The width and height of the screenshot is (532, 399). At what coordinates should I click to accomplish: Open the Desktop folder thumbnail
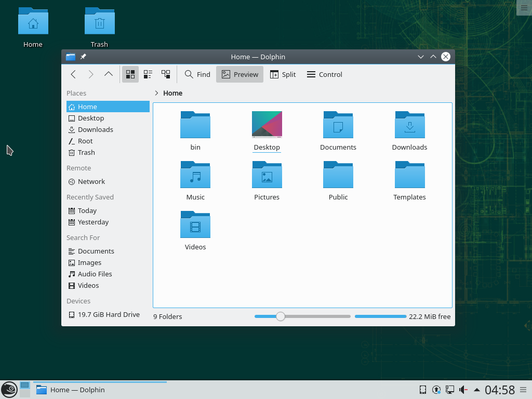pos(267,125)
